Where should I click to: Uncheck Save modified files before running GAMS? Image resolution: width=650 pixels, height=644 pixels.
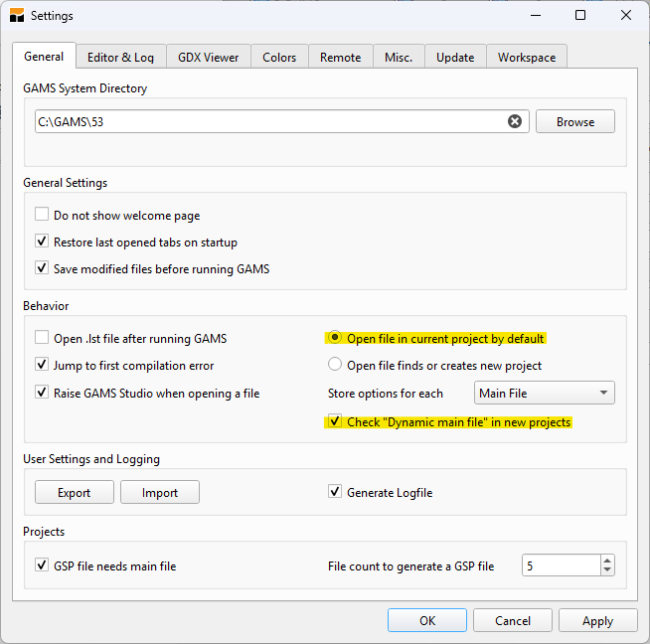point(42,268)
